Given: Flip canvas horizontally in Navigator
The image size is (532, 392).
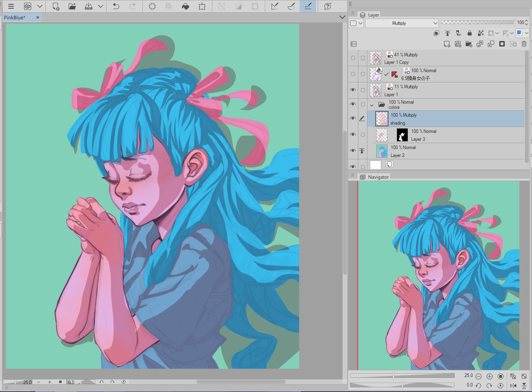Looking at the screenshot, I should click(x=513, y=386).
